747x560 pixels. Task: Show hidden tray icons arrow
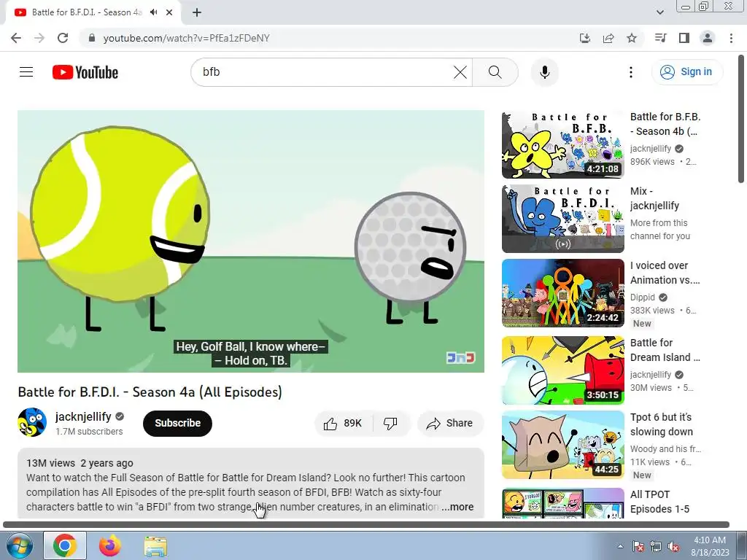pos(620,546)
